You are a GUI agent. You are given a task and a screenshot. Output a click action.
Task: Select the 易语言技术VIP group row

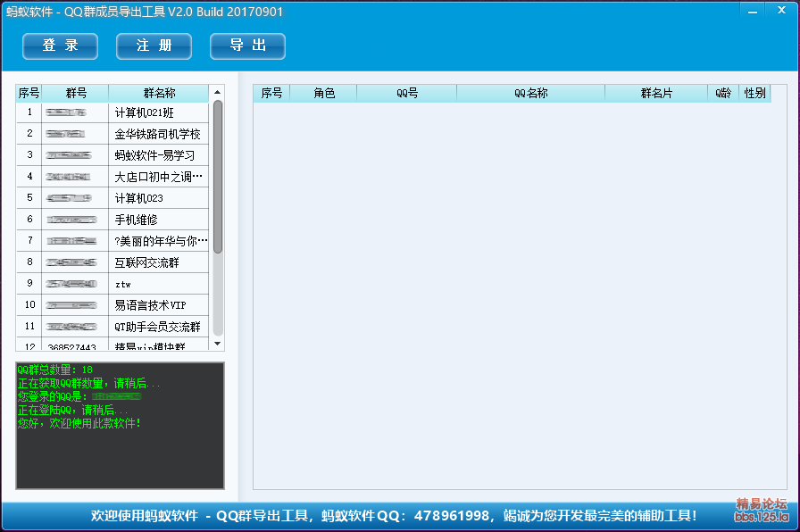[x=112, y=305]
